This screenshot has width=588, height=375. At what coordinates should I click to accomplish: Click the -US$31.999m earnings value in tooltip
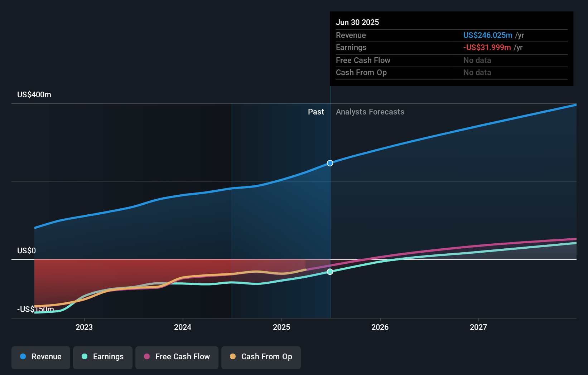(487, 47)
